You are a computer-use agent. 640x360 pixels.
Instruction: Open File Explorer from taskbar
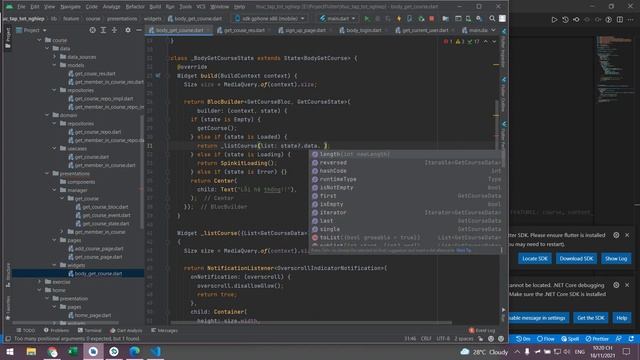31,351
